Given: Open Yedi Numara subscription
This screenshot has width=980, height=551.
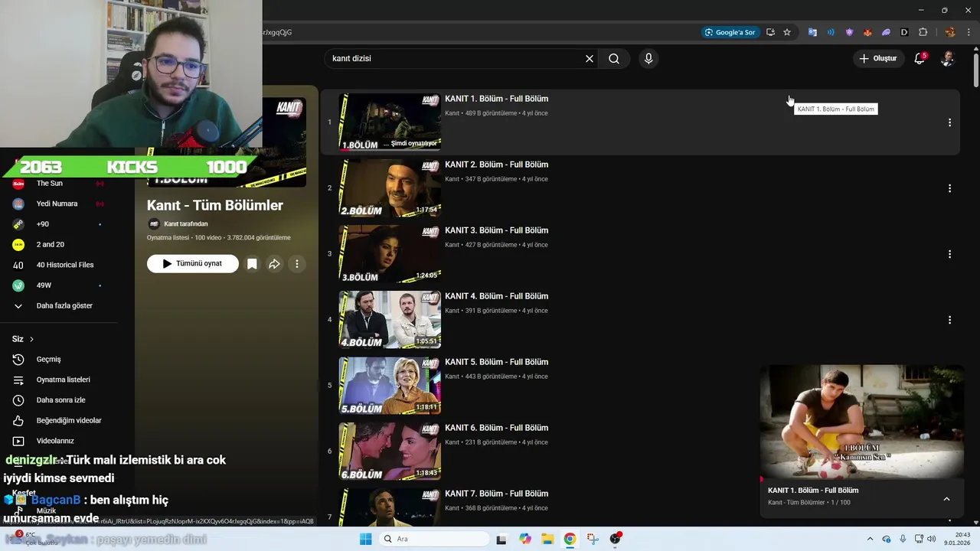Looking at the screenshot, I should click(58, 204).
